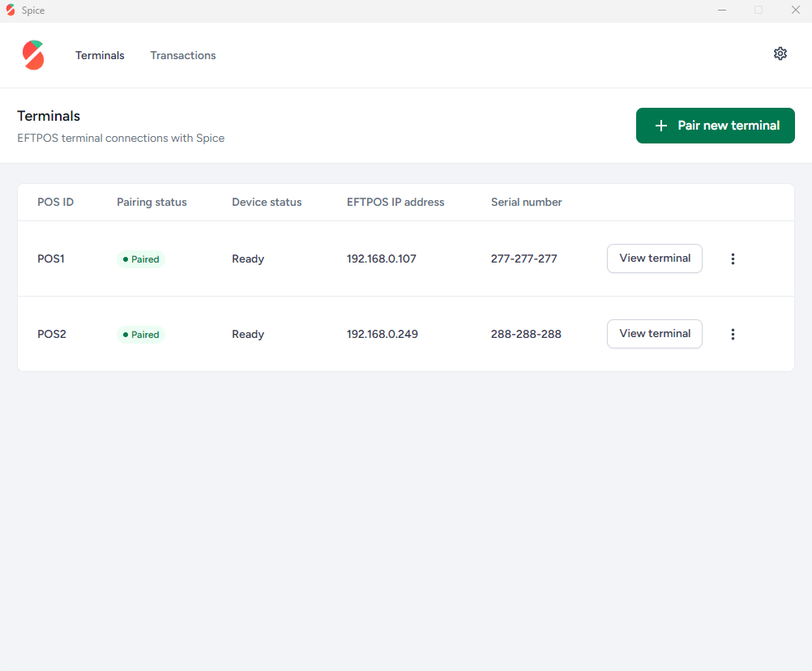This screenshot has width=812, height=671.
Task: Click the EFTPOS IP address column header
Action: tap(395, 202)
